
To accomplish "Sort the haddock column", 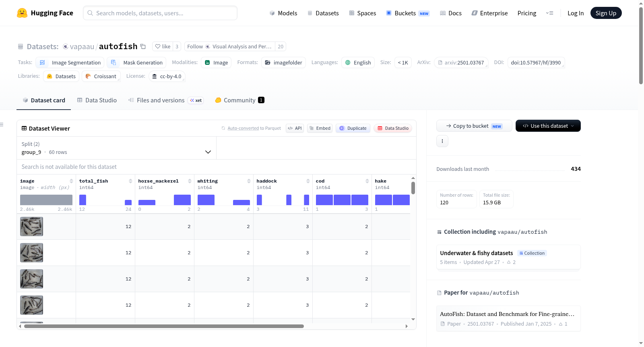I will 308,181.
